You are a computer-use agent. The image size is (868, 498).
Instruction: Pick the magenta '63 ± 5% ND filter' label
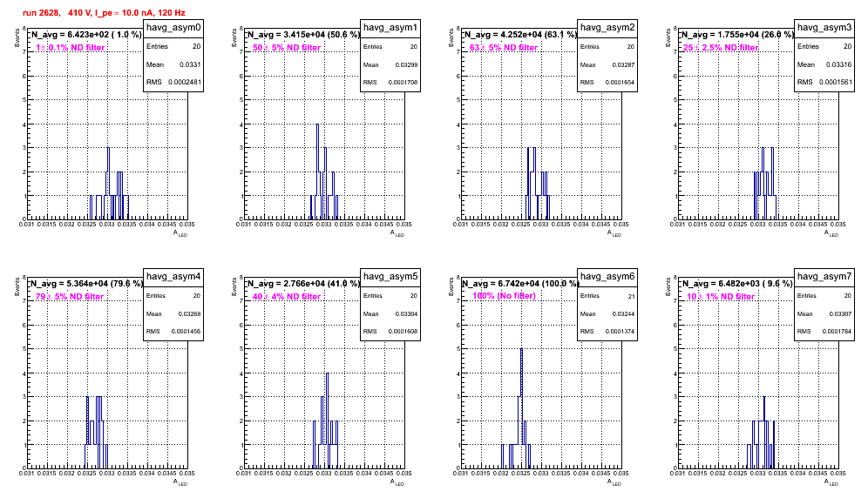504,48
